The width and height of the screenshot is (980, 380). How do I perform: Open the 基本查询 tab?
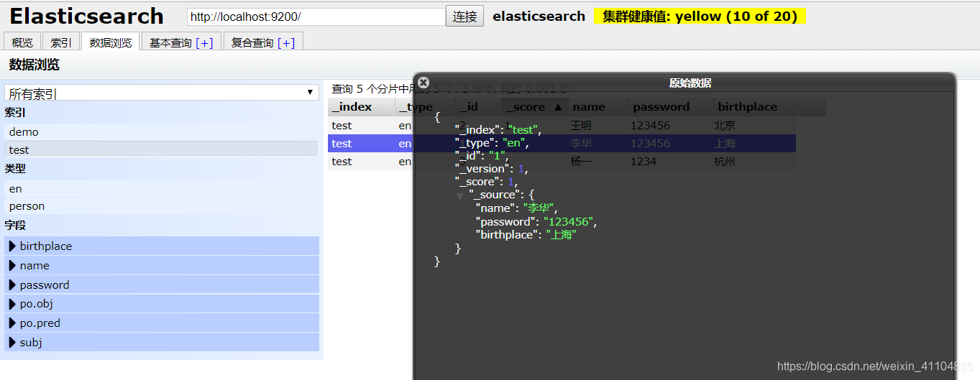(171, 43)
